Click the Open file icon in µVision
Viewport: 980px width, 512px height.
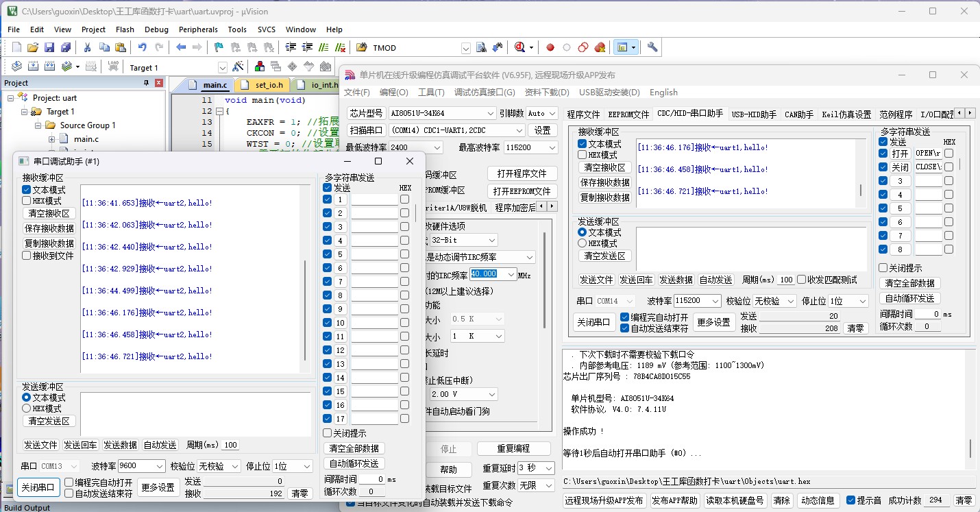point(33,47)
